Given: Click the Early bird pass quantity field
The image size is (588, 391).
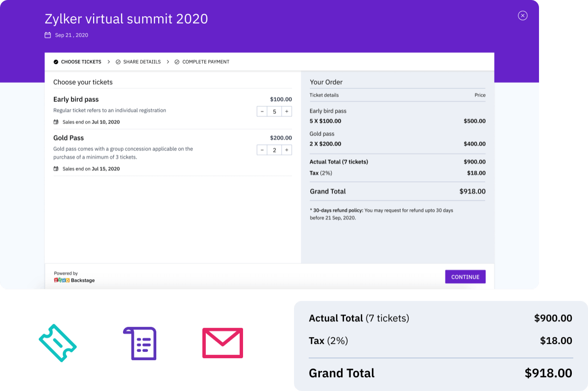Looking at the screenshot, I should (274, 112).
